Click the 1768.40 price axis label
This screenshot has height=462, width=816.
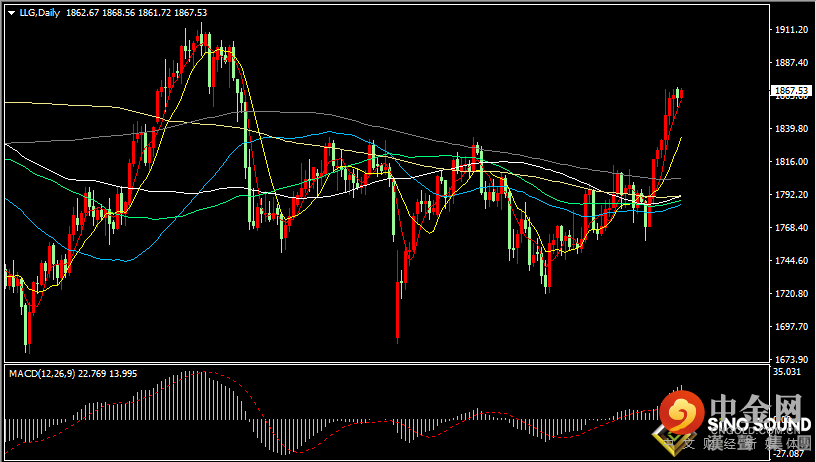(x=791, y=227)
